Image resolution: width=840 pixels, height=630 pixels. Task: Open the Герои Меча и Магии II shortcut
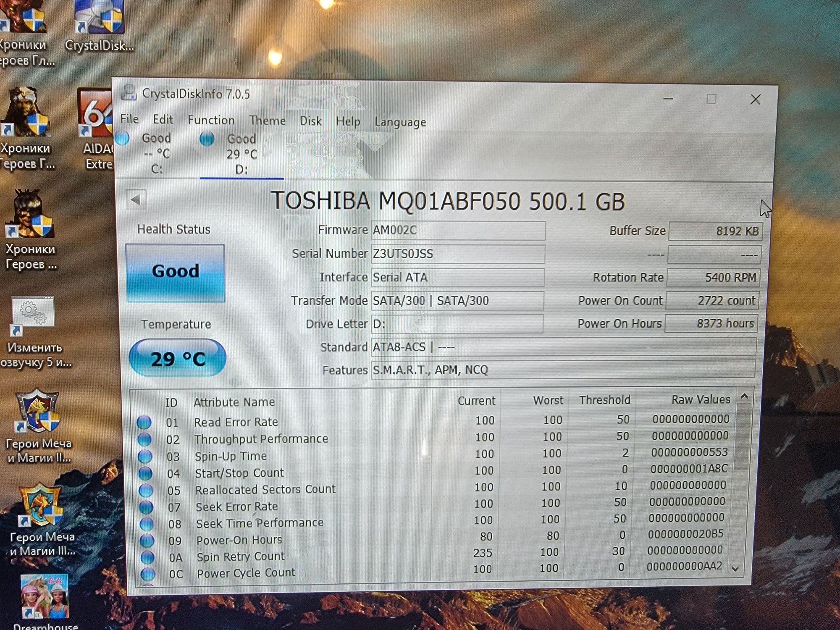pos(39,426)
